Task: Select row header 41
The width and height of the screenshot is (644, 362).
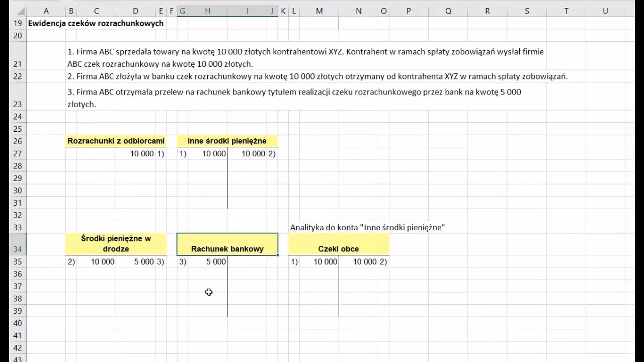Action: (x=17, y=335)
